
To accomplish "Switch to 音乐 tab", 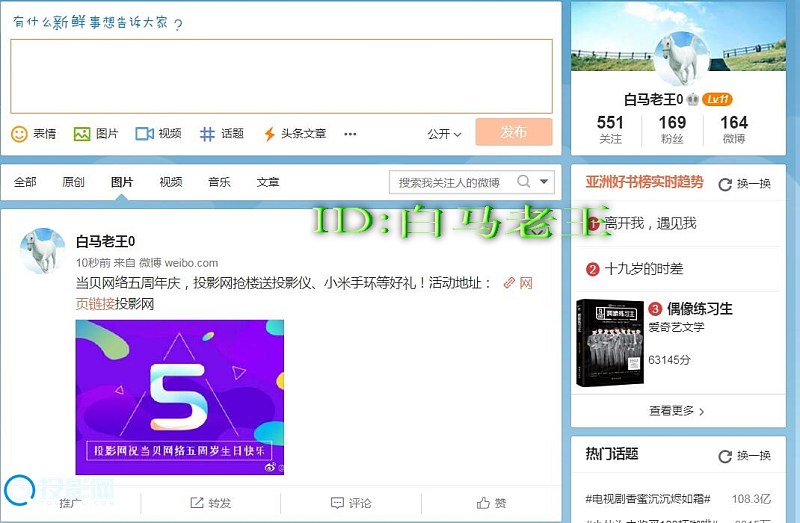I will point(219,182).
